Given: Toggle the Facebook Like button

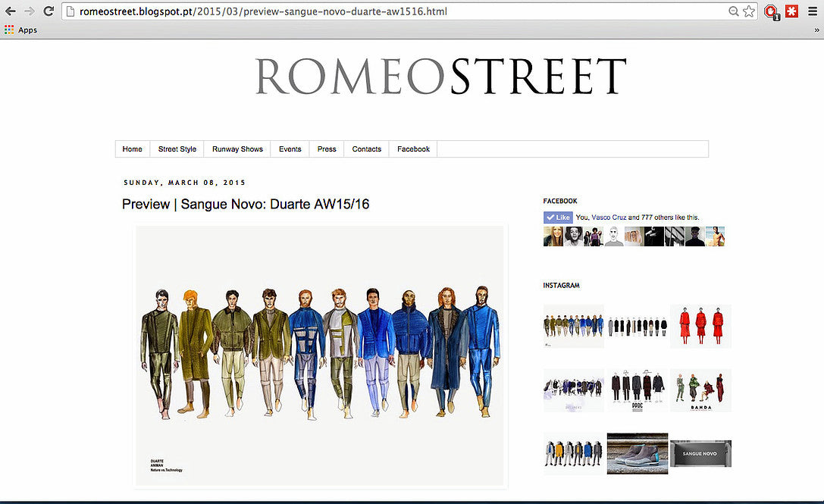Looking at the screenshot, I should [x=558, y=217].
